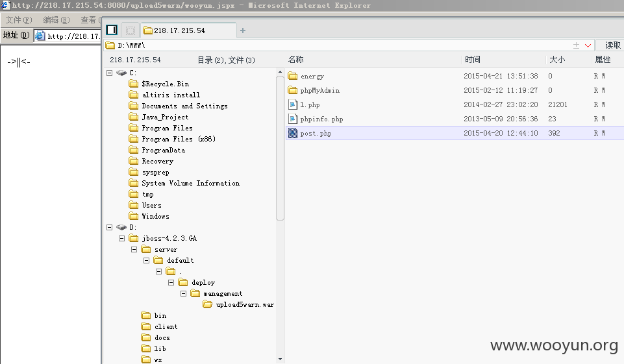This screenshot has width=624, height=364.
Task: Click the client folder icon
Action: tap(146, 326)
